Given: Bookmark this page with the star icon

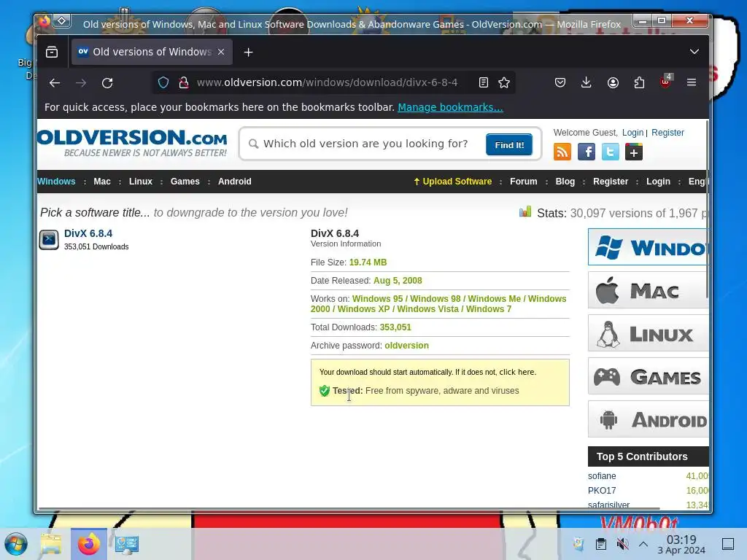Looking at the screenshot, I should pos(504,83).
